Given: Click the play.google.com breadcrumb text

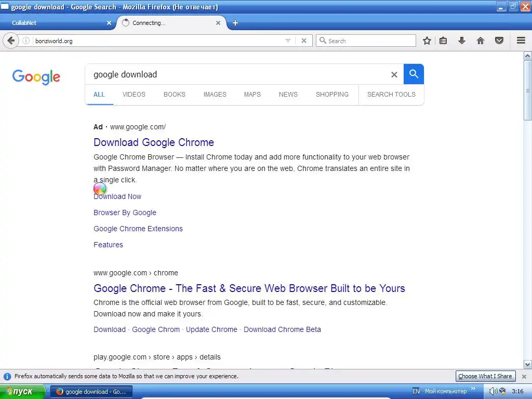Looking at the screenshot, I should click(157, 357).
